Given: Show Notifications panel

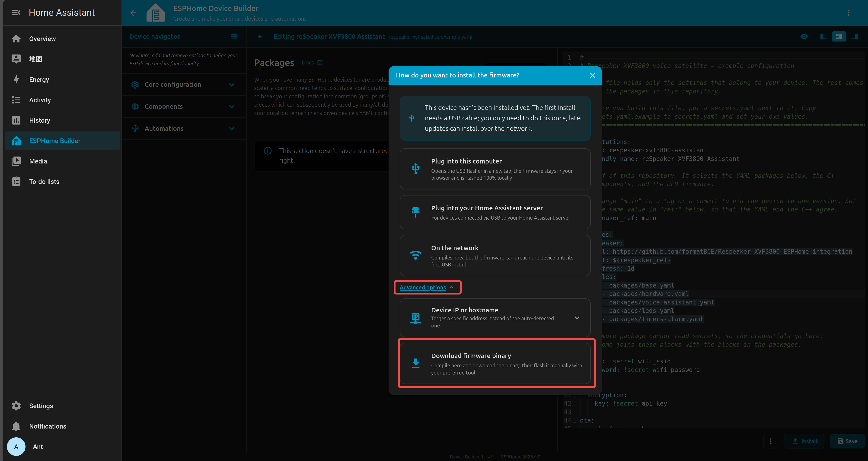Looking at the screenshot, I should tap(63, 426).
